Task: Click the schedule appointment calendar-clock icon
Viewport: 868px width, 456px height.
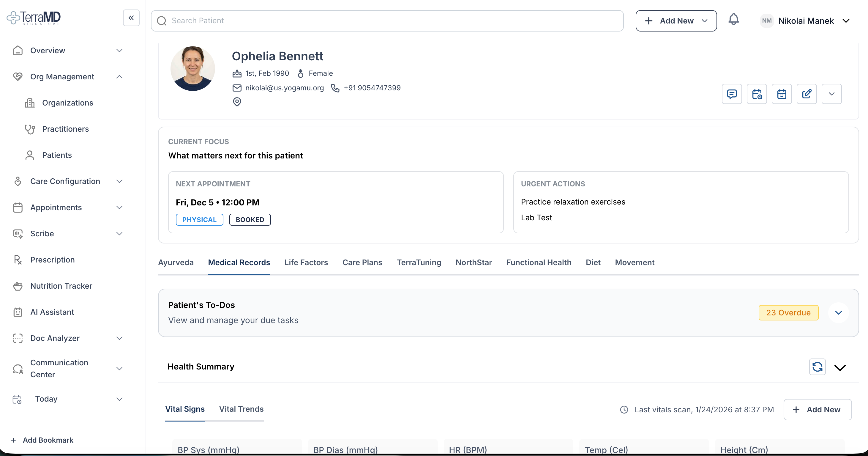Action: pos(757,94)
